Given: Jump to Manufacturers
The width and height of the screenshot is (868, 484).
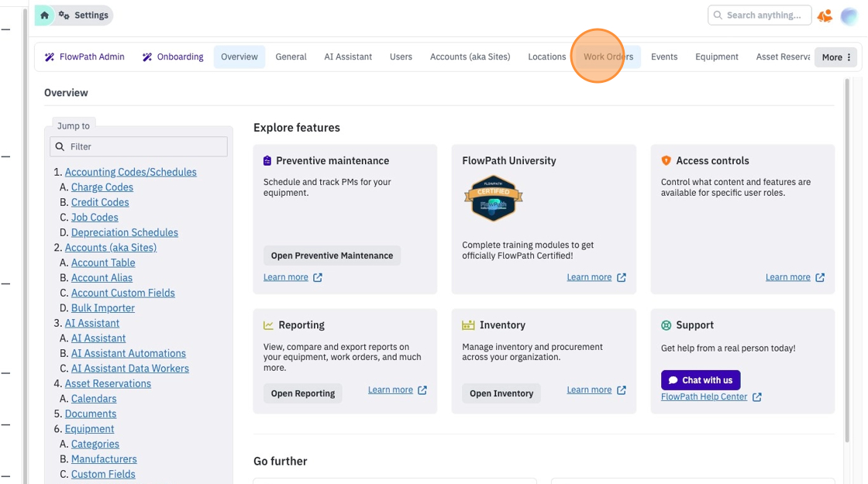Looking at the screenshot, I should point(104,459).
